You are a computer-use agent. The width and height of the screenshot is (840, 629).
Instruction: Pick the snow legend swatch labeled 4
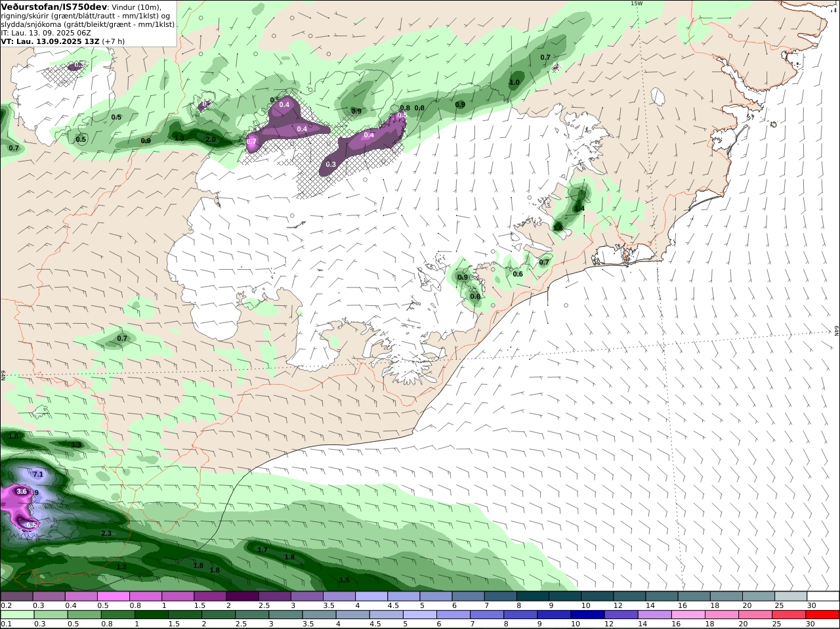click(371, 596)
